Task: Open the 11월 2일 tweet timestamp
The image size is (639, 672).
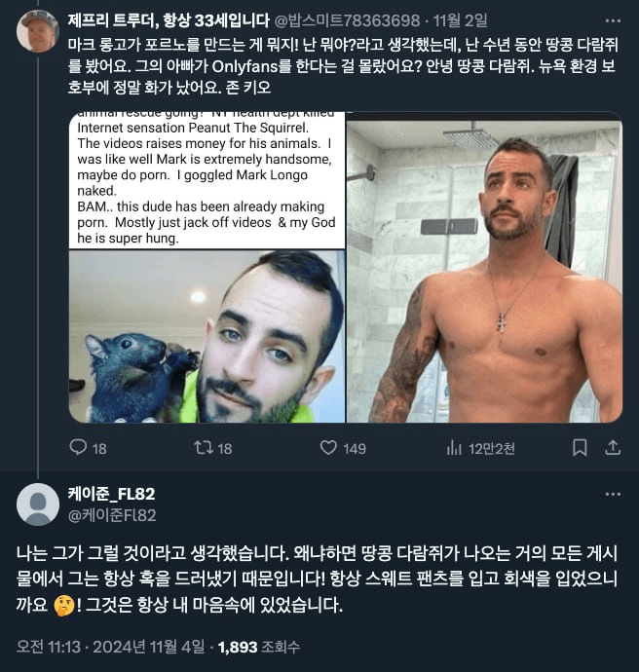Action: 461,20
